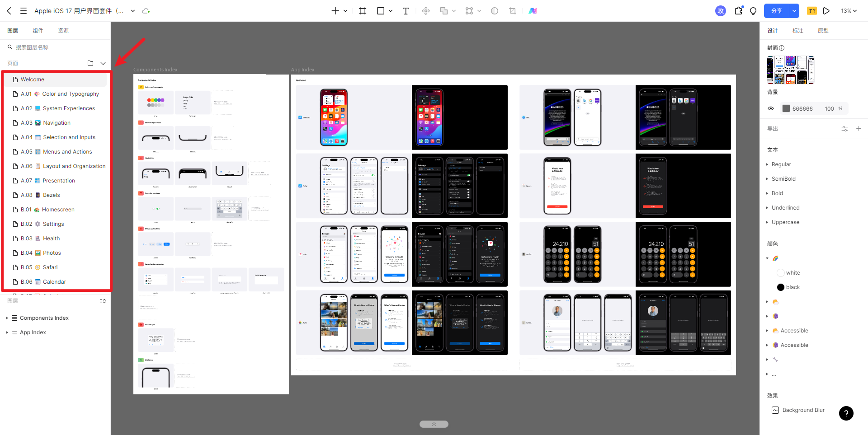
Task: Select the App Index frame label on canvas
Action: point(302,70)
